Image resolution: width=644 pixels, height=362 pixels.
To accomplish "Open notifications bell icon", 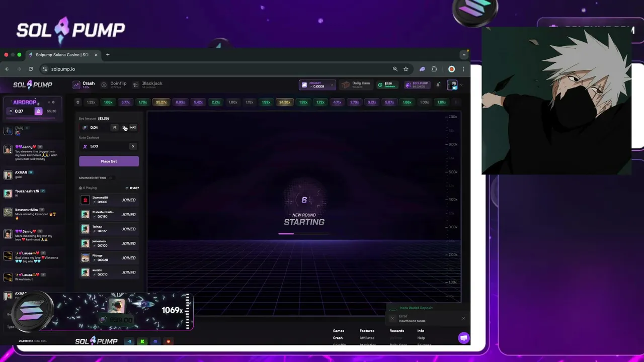I will [438, 85].
